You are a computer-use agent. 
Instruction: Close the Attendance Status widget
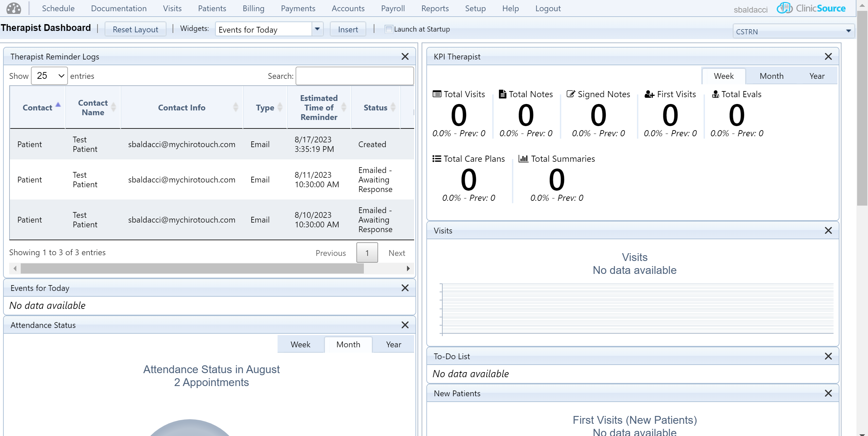405,325
